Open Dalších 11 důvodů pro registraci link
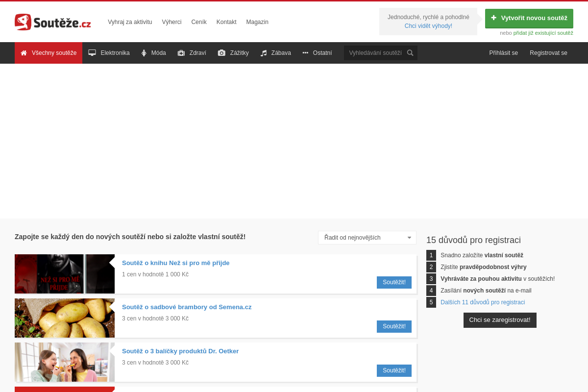 [x=483, y=302]
